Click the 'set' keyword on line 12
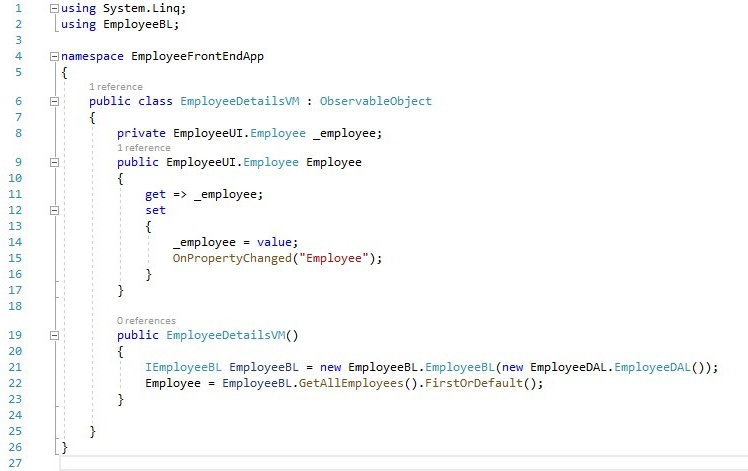 [x=156, y=210]
